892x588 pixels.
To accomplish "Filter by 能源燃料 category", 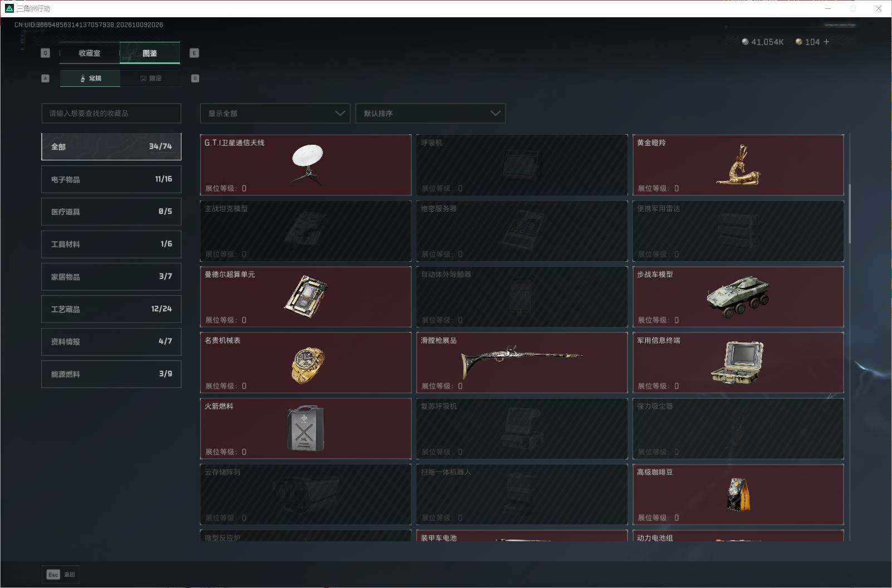I will click(111, 374).
